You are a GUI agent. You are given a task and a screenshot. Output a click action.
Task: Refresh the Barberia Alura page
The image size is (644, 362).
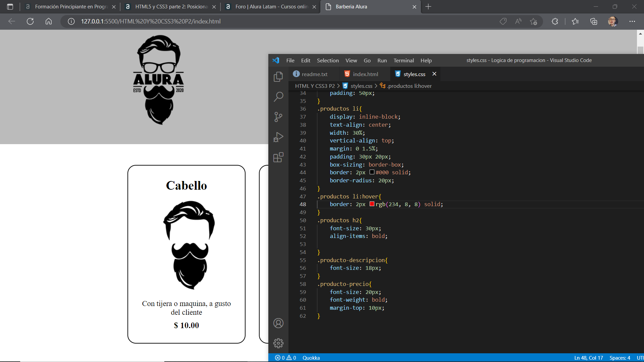click(x=30, y=21)
